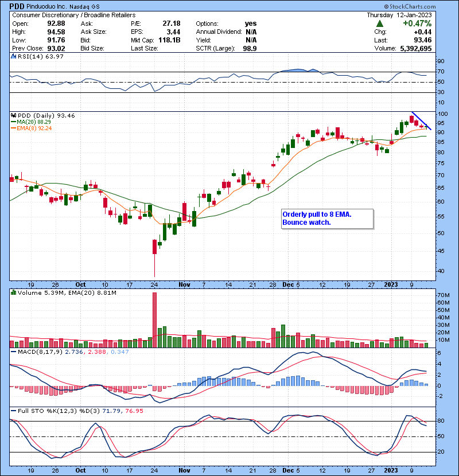Click Consumer Discretionary / Broadline Retailers sector text

click(74, 15)
